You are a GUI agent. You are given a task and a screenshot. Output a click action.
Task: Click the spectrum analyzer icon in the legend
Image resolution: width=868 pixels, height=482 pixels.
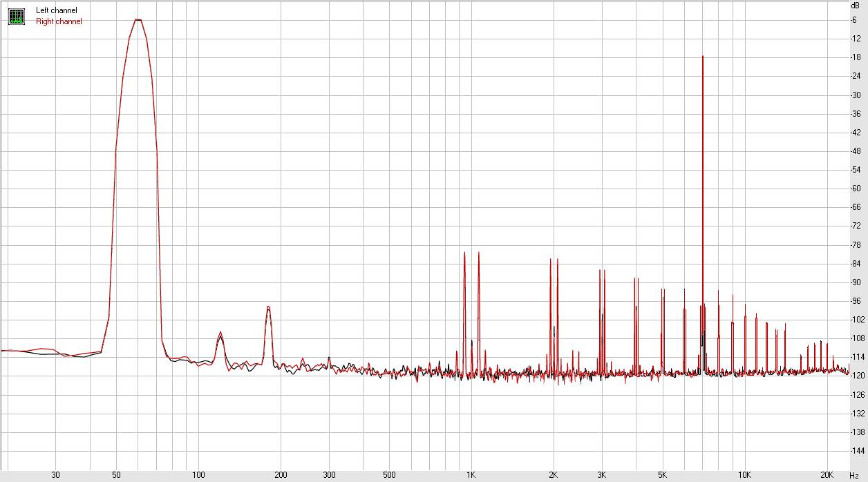click(x=17, y=16)
